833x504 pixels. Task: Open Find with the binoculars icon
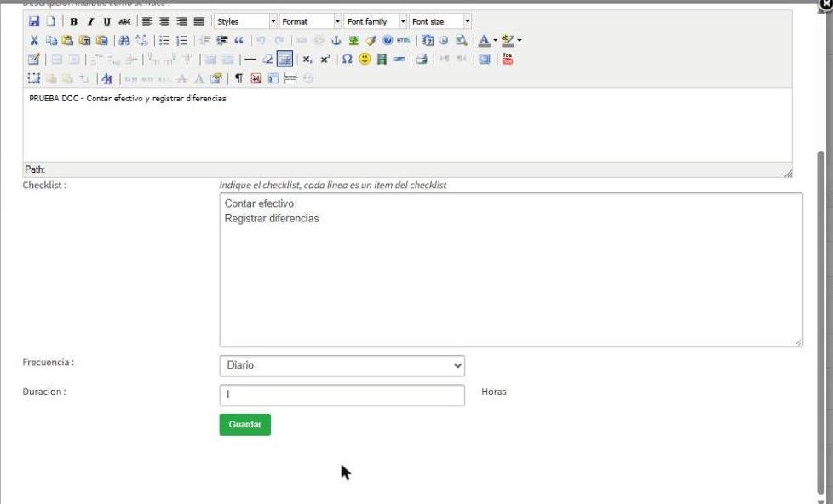pyautogui.click(x=124, y=40)
